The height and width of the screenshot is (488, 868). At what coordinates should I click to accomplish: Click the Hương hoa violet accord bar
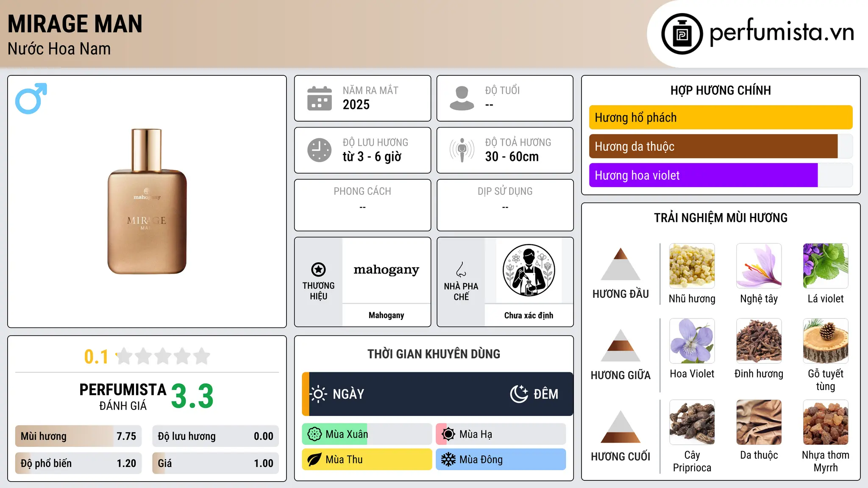(721, 175)
